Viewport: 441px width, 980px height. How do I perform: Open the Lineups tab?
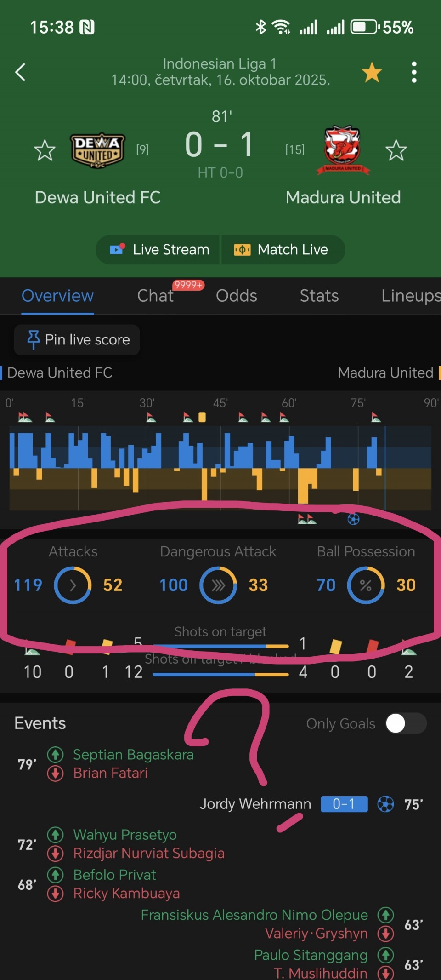pos(410,296)
